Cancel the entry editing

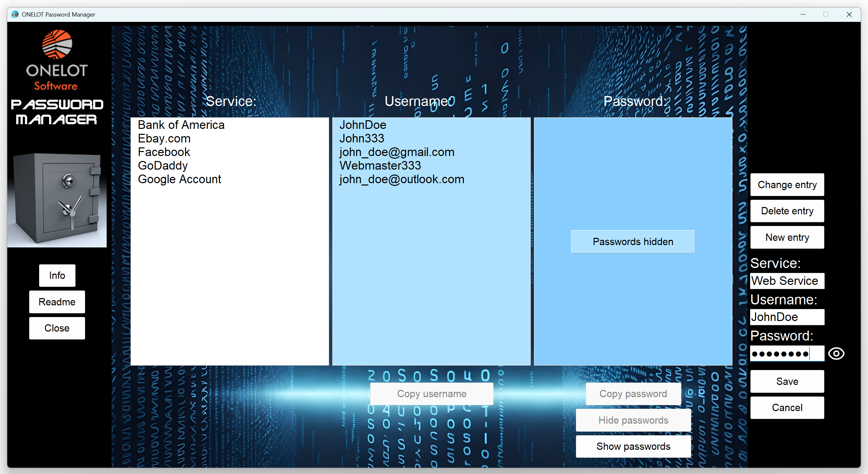point(787,407)
